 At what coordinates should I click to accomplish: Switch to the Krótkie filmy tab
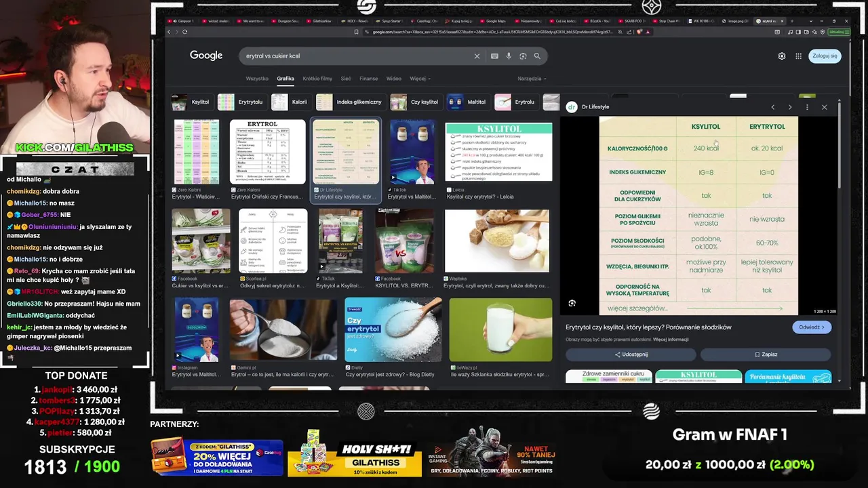(317, 79)
